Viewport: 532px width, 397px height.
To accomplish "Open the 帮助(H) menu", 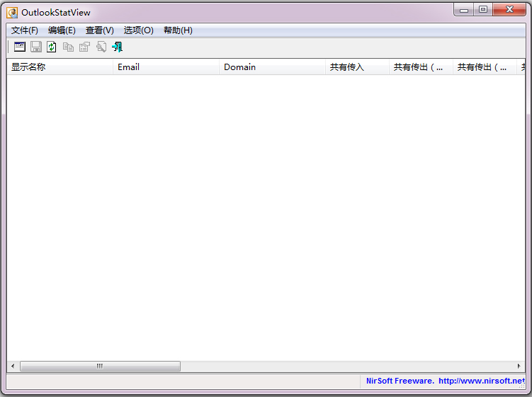I will click(178, 30).
